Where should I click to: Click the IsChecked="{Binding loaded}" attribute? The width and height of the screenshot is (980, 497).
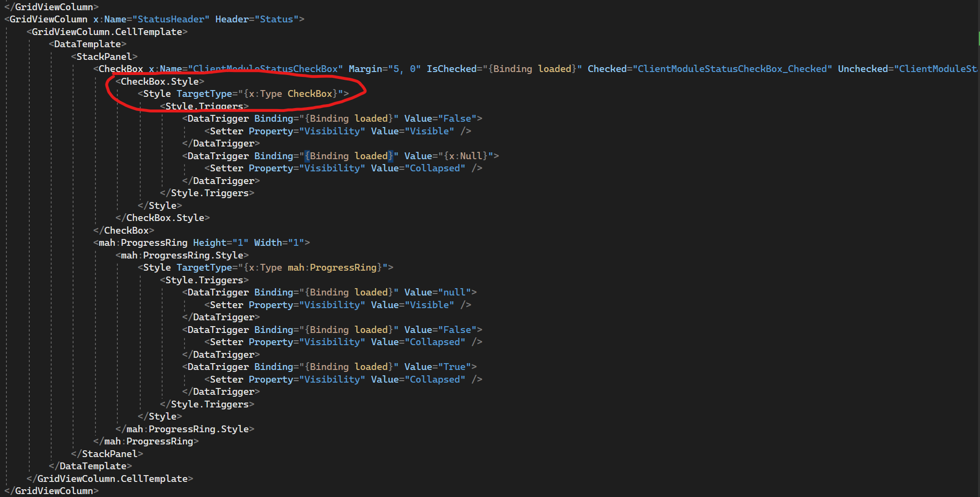click(x=504, y=69)
